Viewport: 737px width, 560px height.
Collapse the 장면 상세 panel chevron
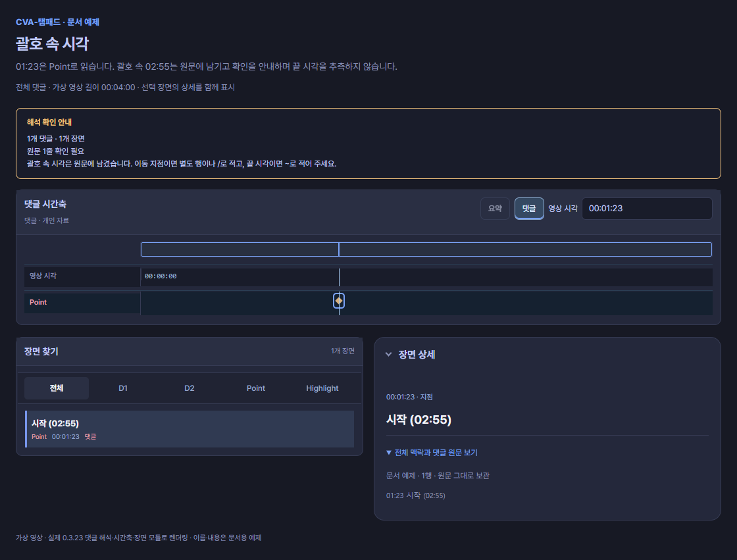pos(388,355)
